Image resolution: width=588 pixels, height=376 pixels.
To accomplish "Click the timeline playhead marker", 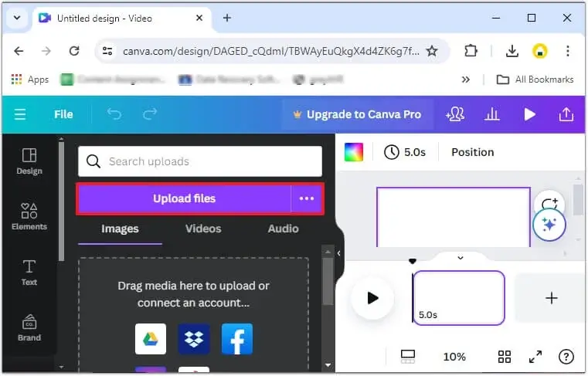I will 413,261.
